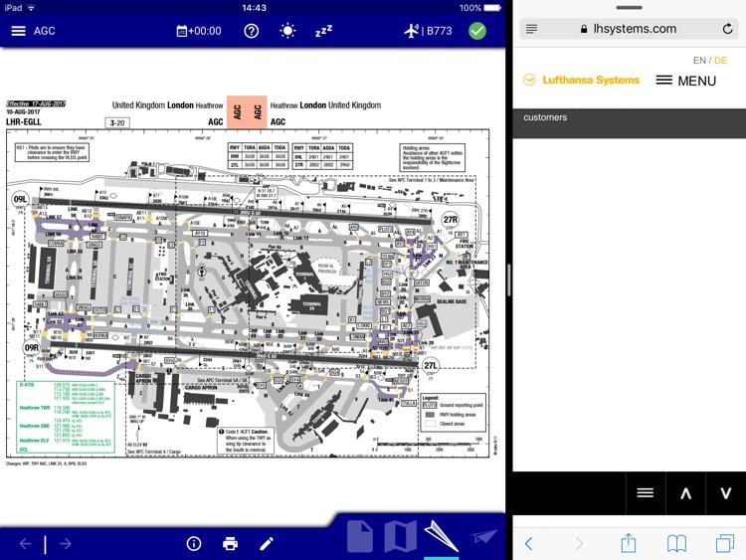Switch website language to DE
Image resolution: width=746 pixels, height=560 pixels.
(720, 61)
